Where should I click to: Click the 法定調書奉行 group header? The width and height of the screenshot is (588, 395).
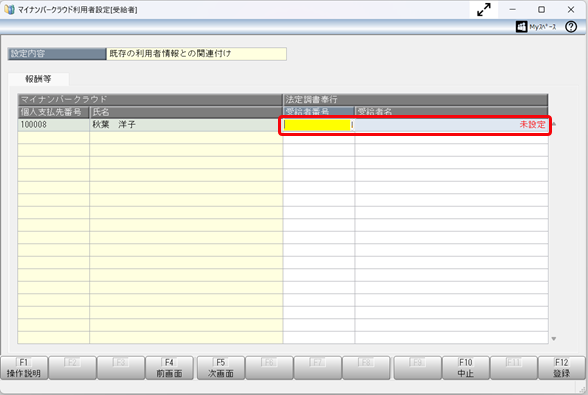pos(416,99)
